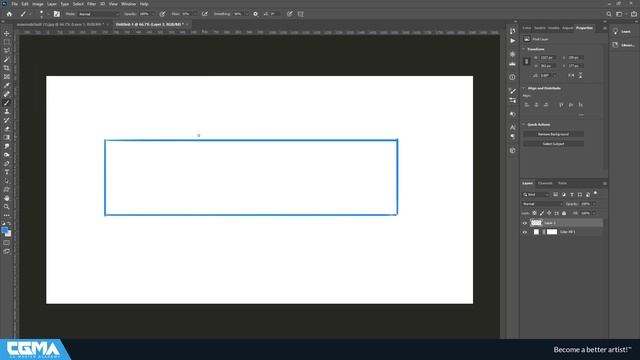The width and height of the screenshot is (640, 360).
Task: Open the Layer menu
Action: pos(52,4)
